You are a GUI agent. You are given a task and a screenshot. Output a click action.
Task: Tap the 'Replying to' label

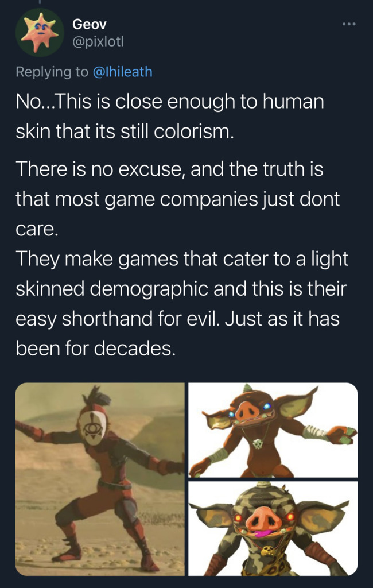point(52,72)
